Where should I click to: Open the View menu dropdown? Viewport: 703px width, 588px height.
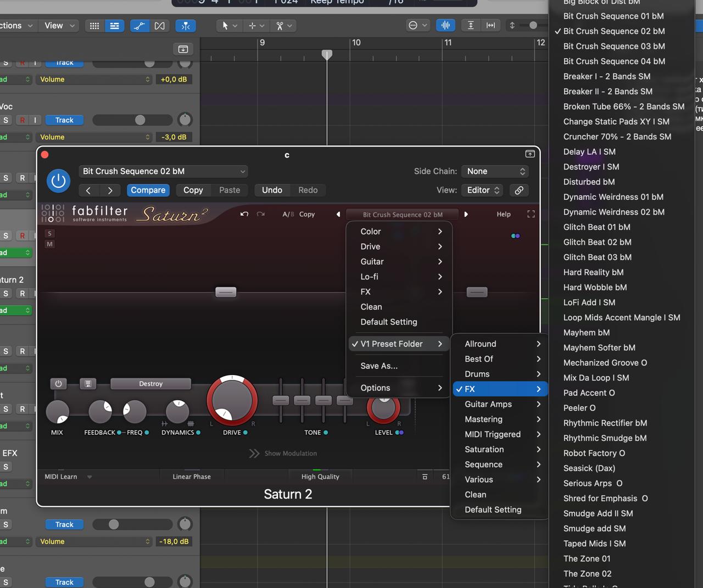pyautogui.click(x=60, y=26)
